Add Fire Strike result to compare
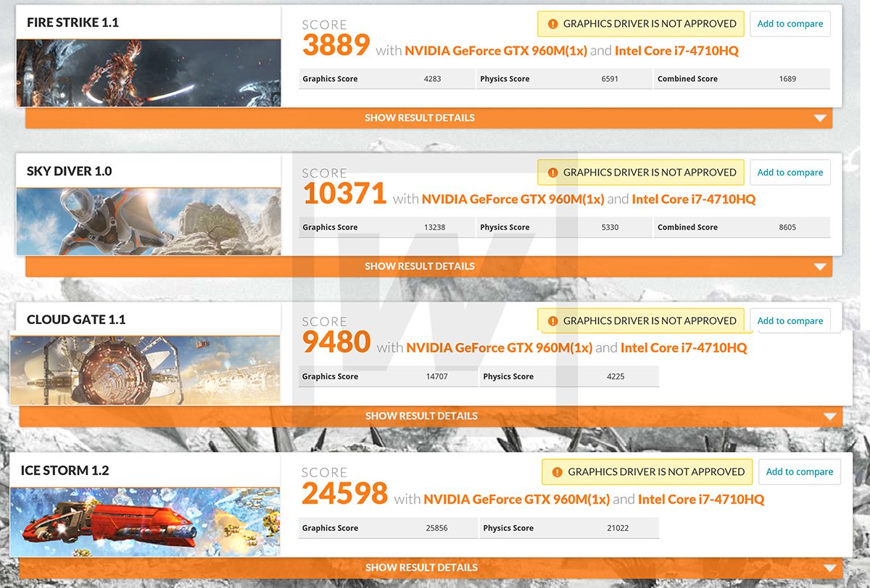870x588 pixels. [x=790, y=24]
